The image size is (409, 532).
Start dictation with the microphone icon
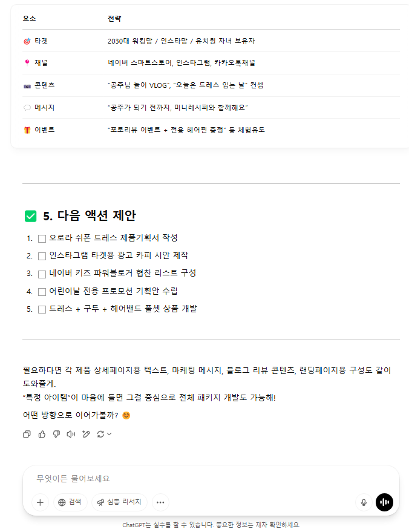[364, 502]
